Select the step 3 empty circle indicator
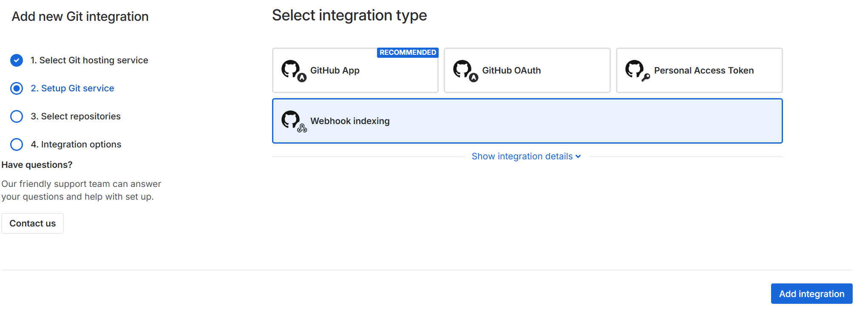 pos(17,116)
